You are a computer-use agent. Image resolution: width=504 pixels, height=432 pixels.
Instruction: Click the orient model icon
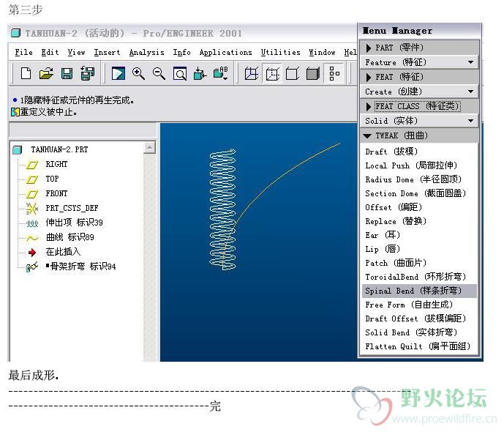[x=200, y=74]
